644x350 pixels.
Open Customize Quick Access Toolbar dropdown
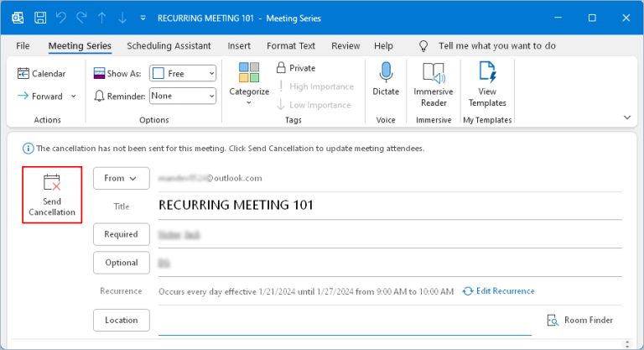click(x=143, y=18)
